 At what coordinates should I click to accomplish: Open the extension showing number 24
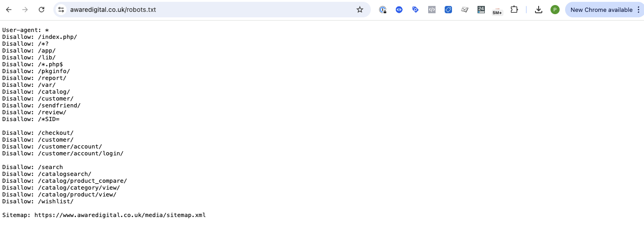[x=481, y=9]
